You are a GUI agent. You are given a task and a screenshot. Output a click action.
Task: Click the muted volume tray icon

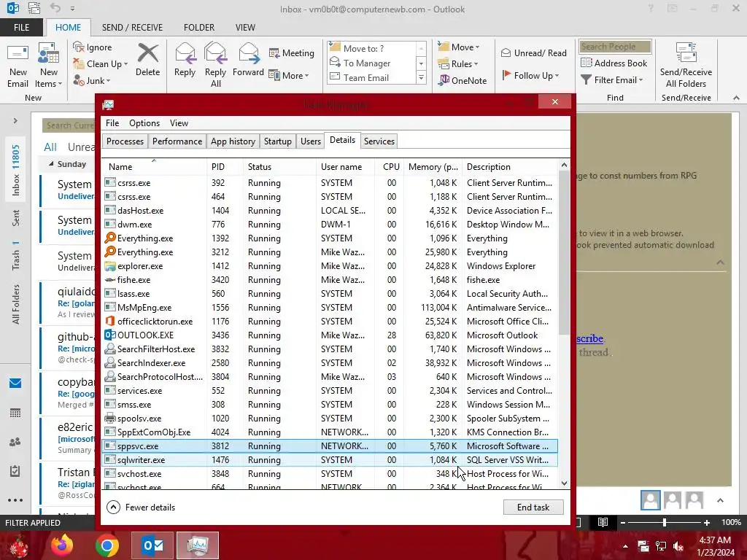678,546
